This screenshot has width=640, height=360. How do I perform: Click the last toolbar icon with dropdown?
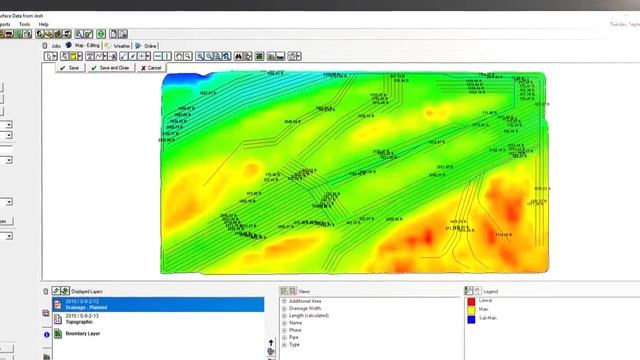pos(294,56)
